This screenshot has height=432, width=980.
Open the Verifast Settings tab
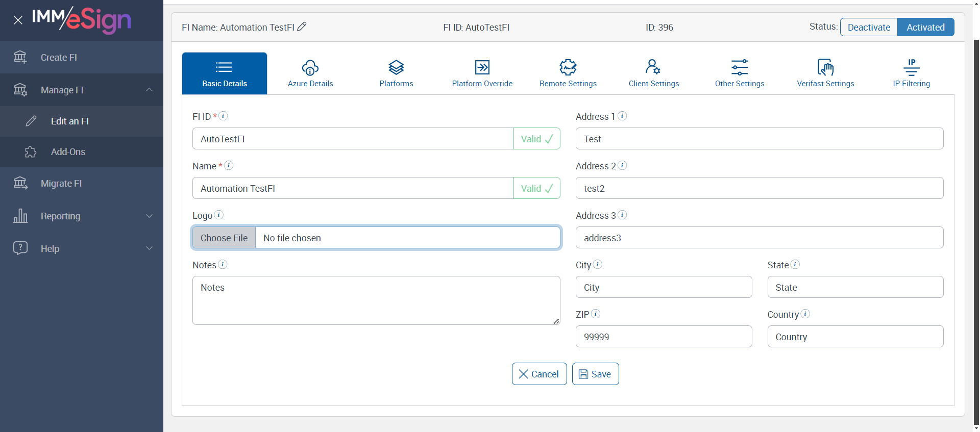[825, 73]
